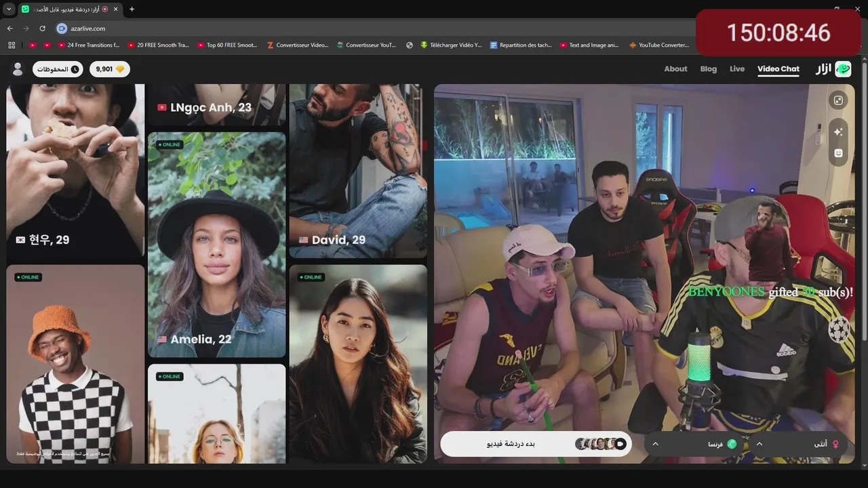
Task: Click chevron beside أنثى
Action: [x=759, y=444]
